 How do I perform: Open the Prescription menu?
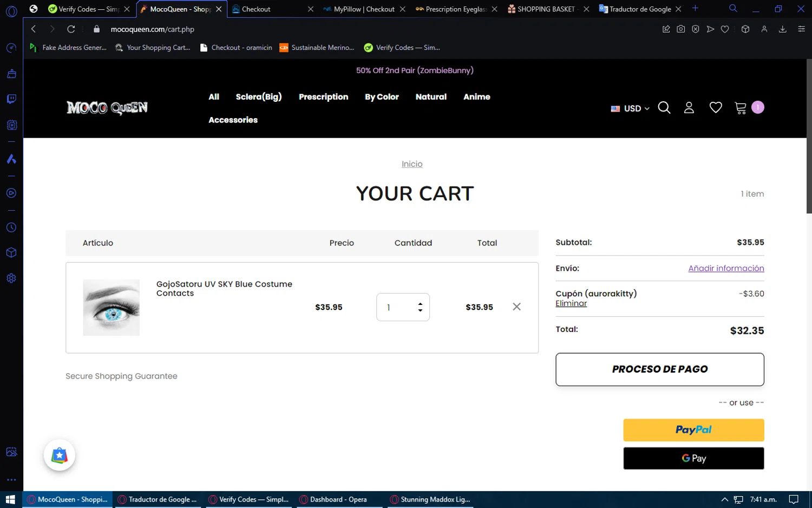click(x=324, y=97)
